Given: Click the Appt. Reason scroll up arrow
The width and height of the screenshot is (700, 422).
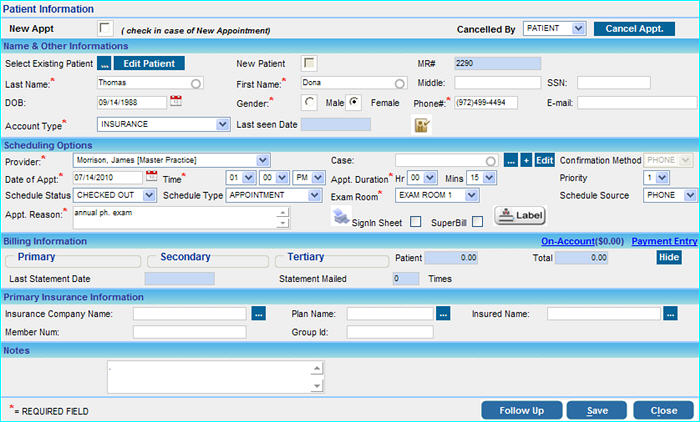Looking at the screenshot, I should 282,213.
